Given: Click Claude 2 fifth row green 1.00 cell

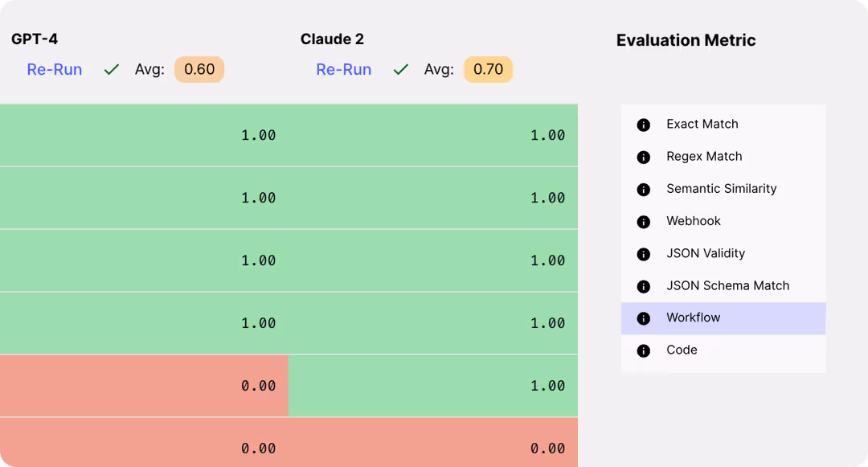Looking at the screenshot, I should click(x=433, y=386).
